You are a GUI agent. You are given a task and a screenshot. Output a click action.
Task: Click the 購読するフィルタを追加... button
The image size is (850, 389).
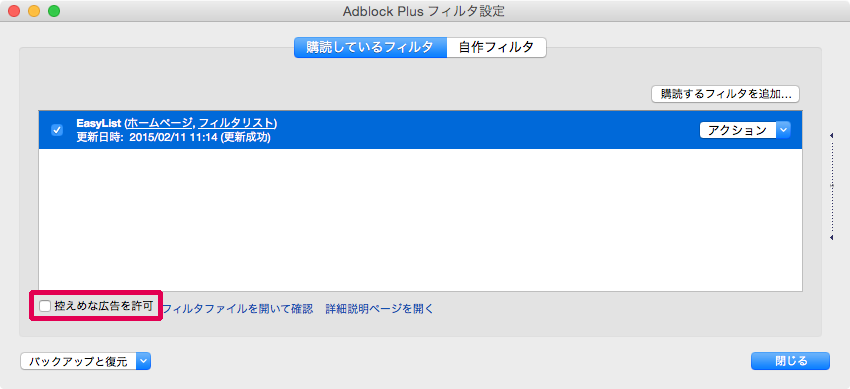(x=725, y=94)
